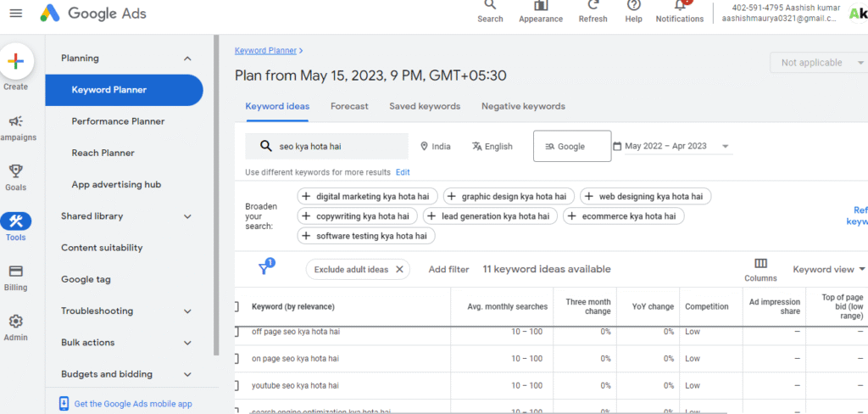This screenshot has width=868, height=414.
Task: Switch to Negative keywords tab
Action: [523, 106]
